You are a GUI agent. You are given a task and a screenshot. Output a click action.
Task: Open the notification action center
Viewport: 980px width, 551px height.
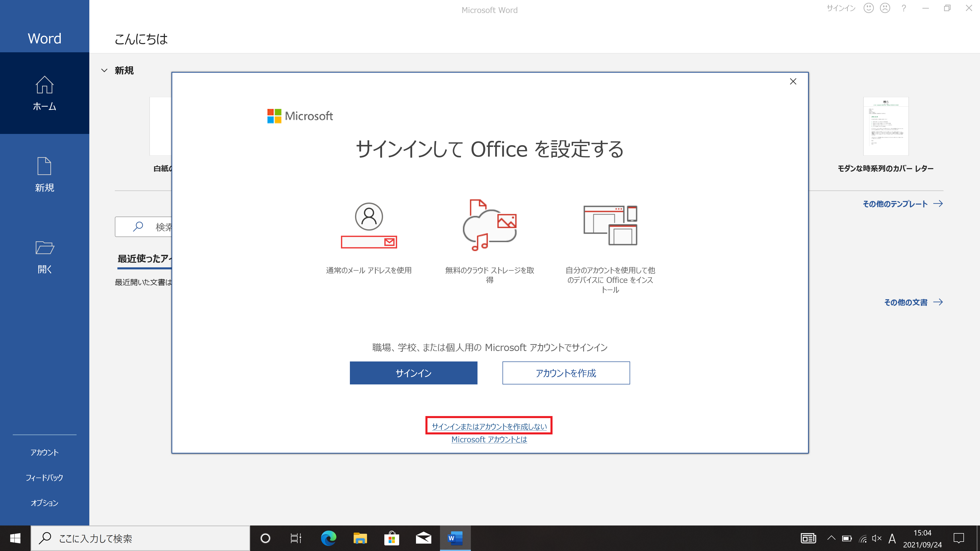[959, 539]
